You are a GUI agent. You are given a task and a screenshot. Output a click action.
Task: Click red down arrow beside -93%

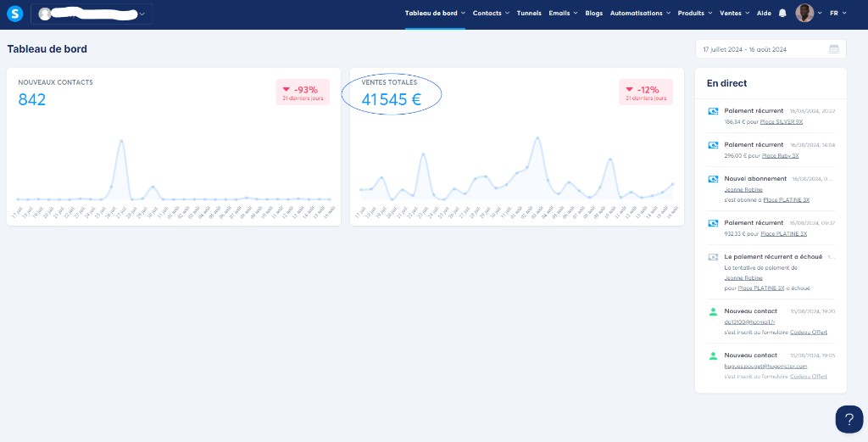[287, 89]
